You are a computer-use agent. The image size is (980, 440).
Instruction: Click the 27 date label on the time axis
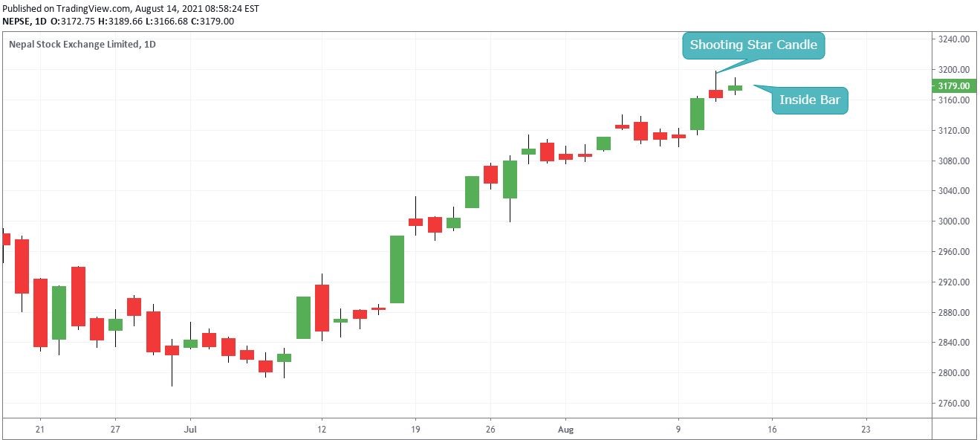pyautogui.click(x=115, y=430)
